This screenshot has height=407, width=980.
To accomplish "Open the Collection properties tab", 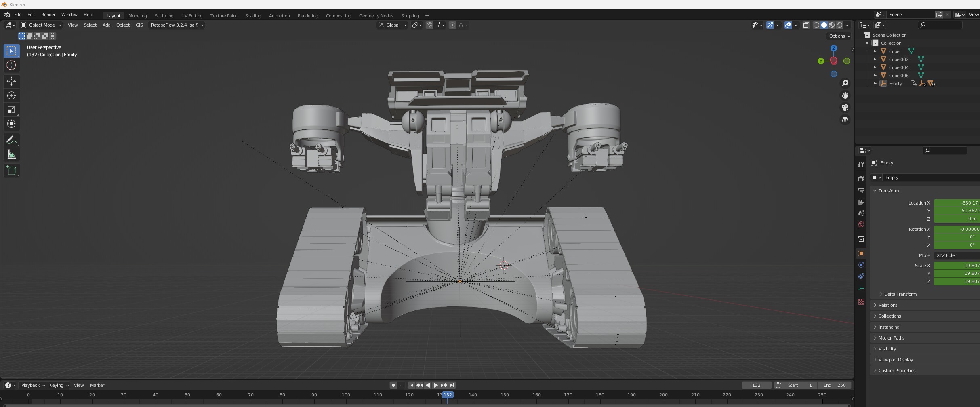I will (861, 239).
